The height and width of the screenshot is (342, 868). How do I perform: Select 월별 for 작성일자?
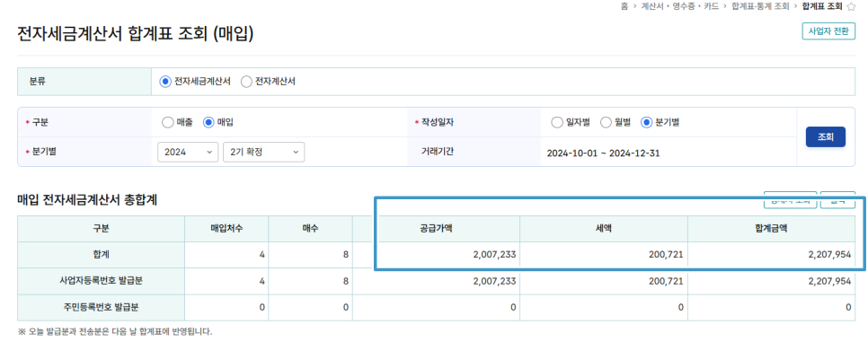tap(606, 122)
